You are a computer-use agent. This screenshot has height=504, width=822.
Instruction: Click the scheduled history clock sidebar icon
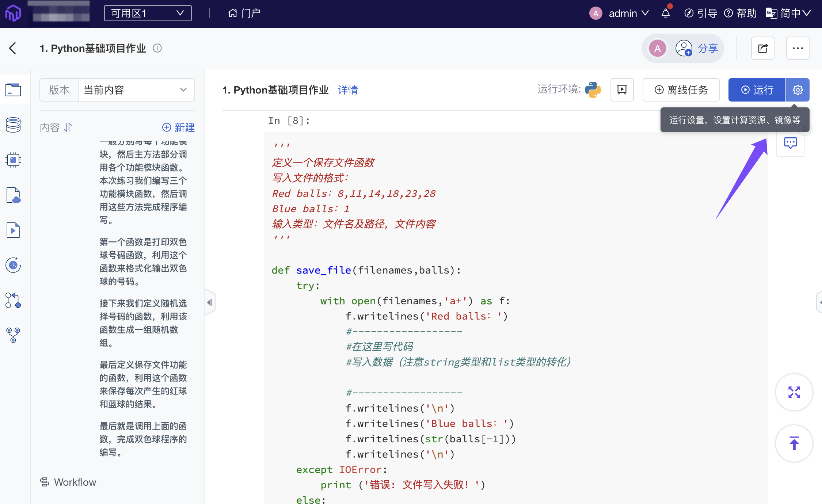pos(13,265)
